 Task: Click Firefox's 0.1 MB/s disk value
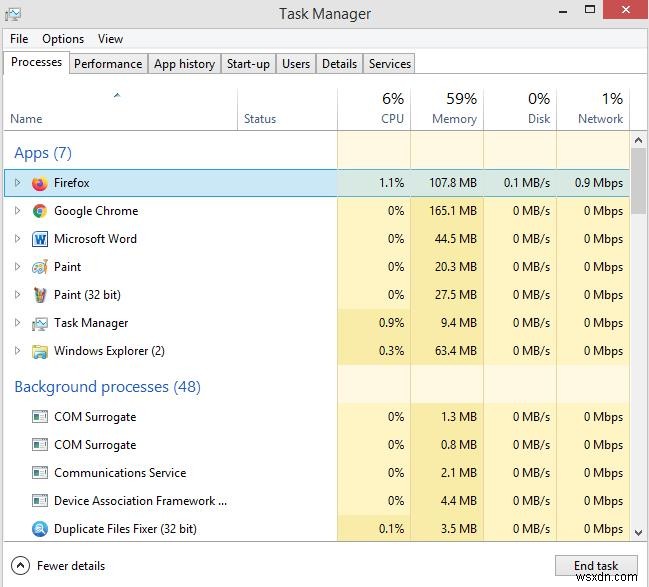pyautogui.click(x=527, y=183)
